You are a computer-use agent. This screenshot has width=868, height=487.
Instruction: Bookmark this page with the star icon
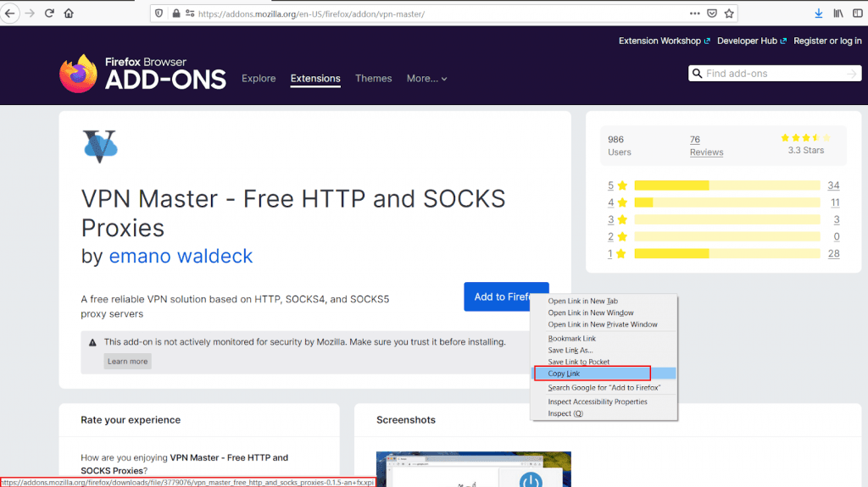pyautogui.click(x=729, y=14)
